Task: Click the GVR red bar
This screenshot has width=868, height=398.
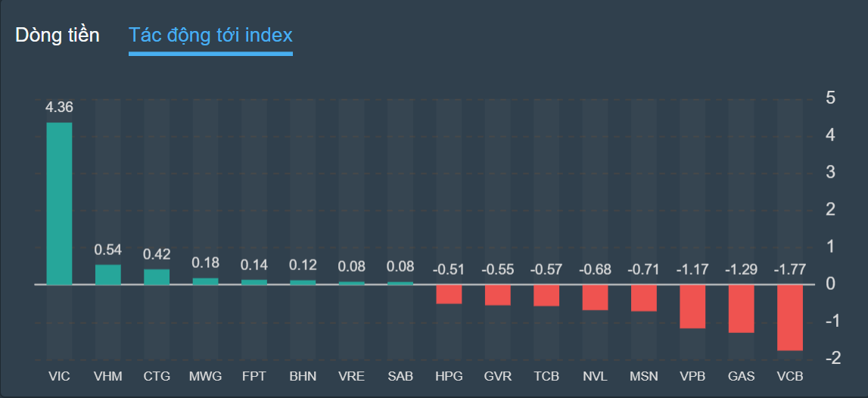Action: (x=498, y=294)
